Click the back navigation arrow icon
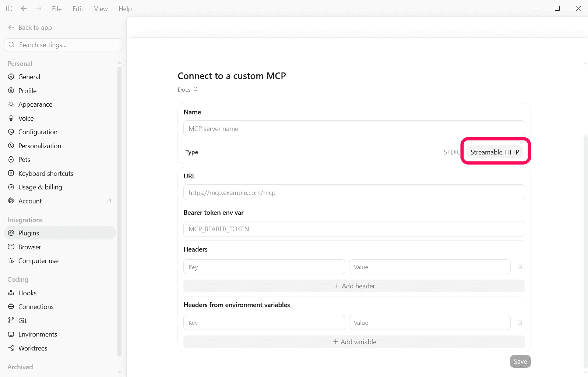Screen dimensions: 588x377 pos(24,8)
